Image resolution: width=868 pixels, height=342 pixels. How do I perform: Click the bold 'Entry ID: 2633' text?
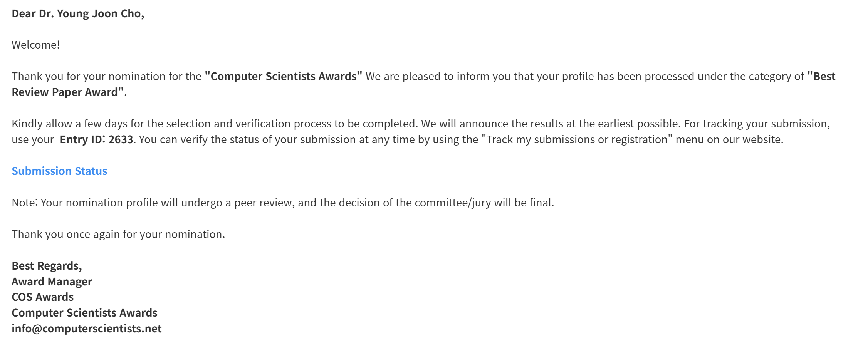pyautogui.click(x=96, y=139)
